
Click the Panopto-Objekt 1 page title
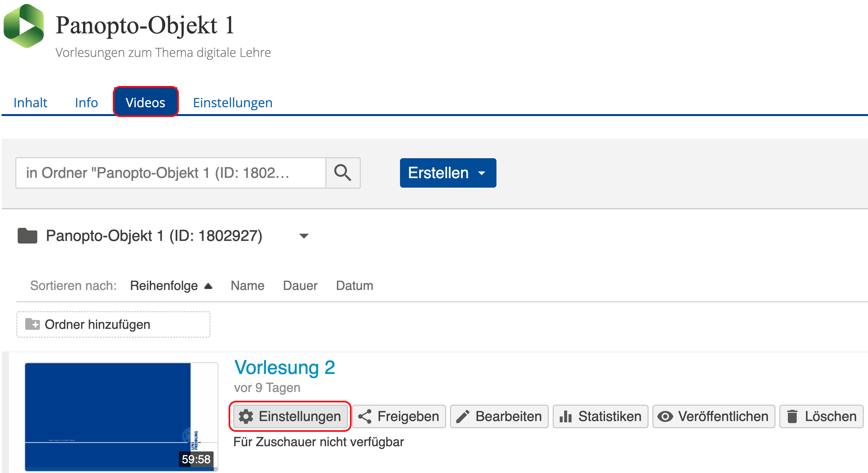(145, 25)
